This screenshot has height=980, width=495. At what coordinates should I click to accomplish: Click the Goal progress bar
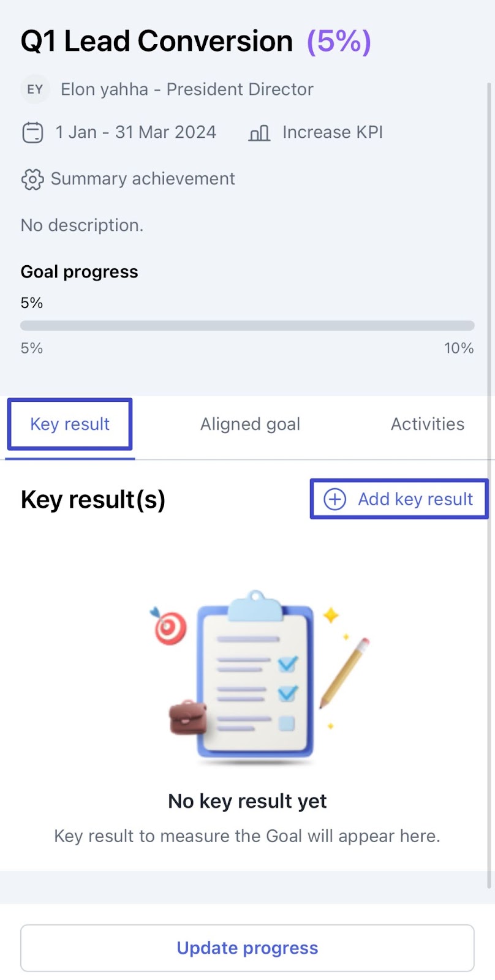[x=247, y=325]
